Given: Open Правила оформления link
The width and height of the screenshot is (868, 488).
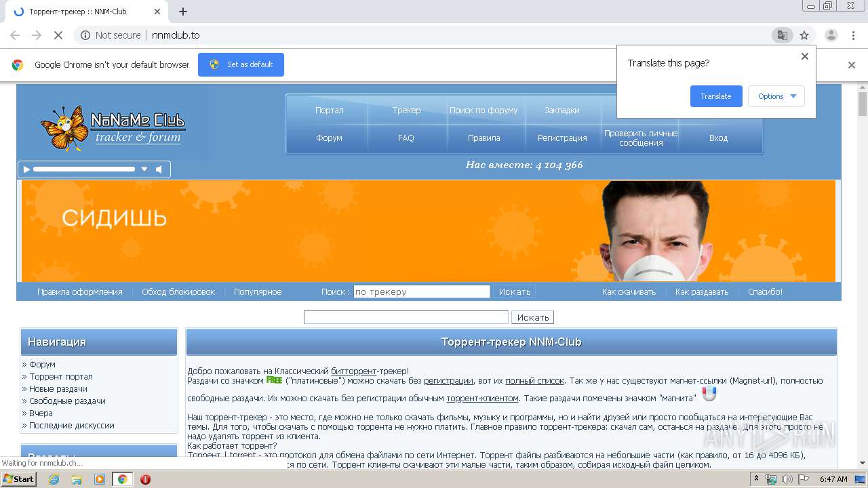Looking at the screenshot, I should point(80,292).
